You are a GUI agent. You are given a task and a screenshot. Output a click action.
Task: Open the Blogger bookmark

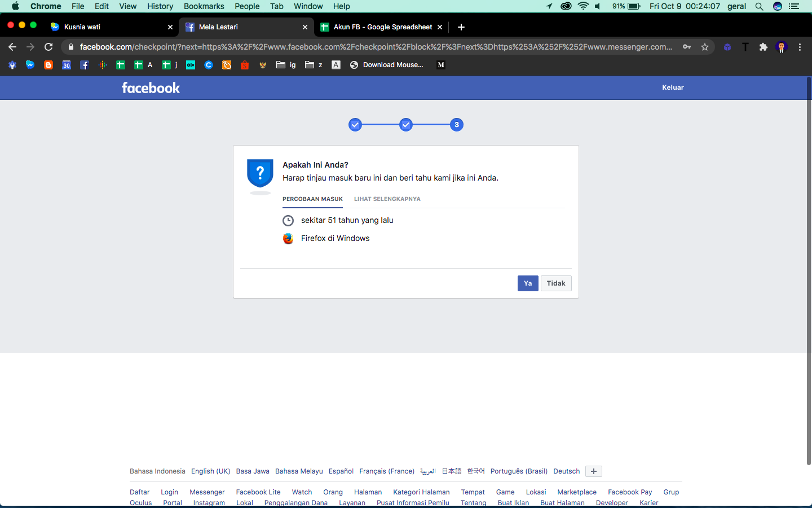click(48, 65)
